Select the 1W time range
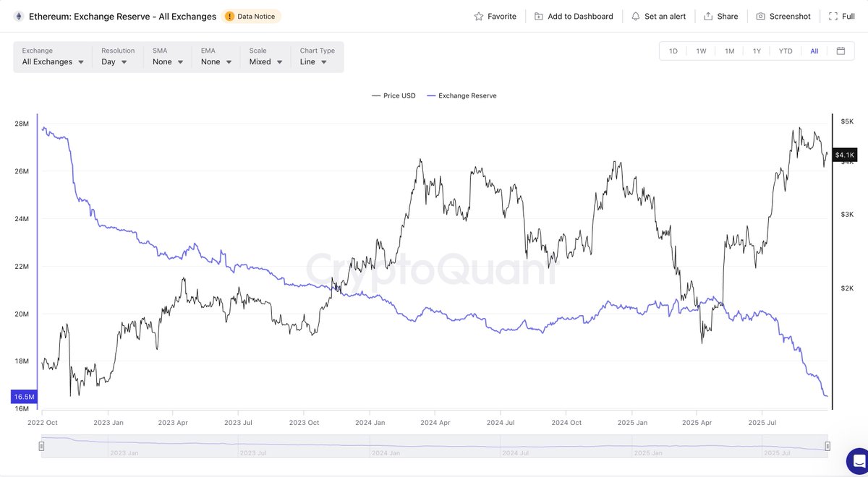The height and width of the screenshot is (477, 868). point(701,51)
